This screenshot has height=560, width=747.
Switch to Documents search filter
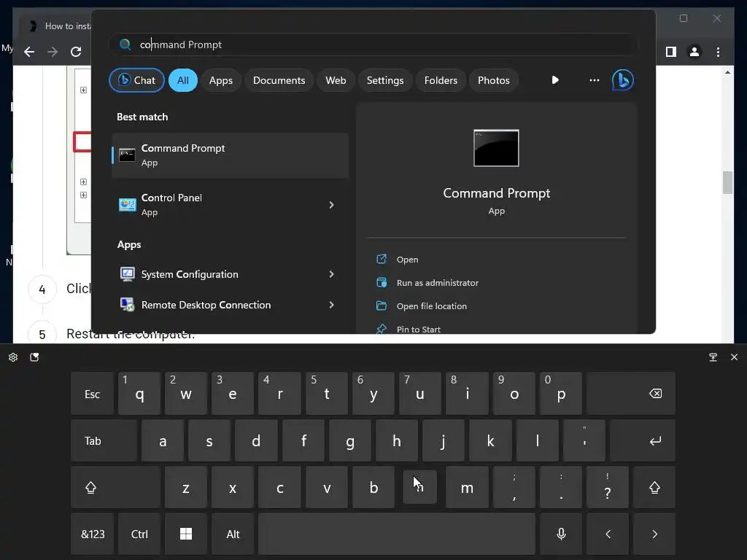point(279,80)
